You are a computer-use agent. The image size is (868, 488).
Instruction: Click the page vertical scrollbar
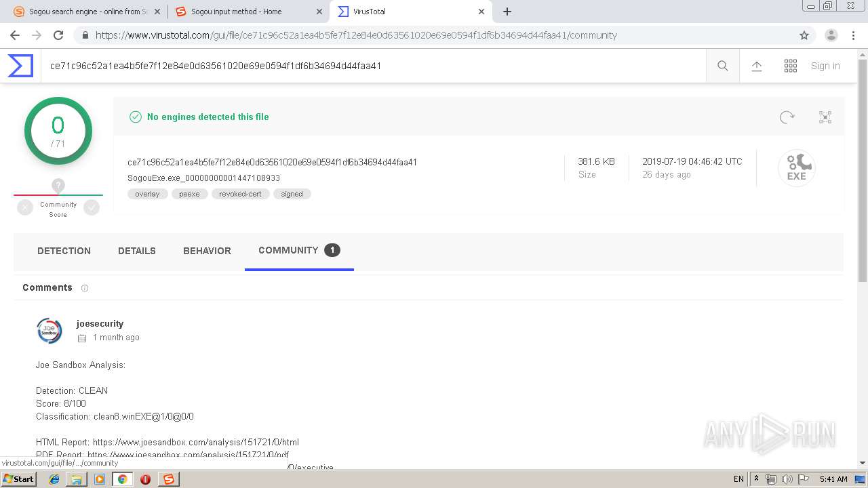[863, 169]
